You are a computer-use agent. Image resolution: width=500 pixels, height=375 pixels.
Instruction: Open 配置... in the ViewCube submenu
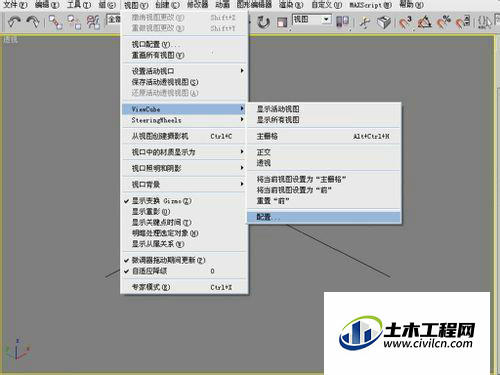324,217
